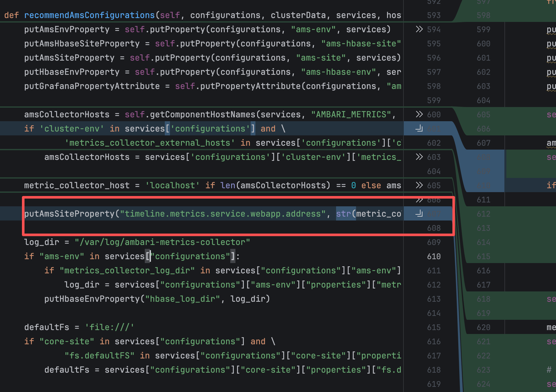
Task: Click append icon on the putAmsSiteProperty row
Action: coord(419,213)
